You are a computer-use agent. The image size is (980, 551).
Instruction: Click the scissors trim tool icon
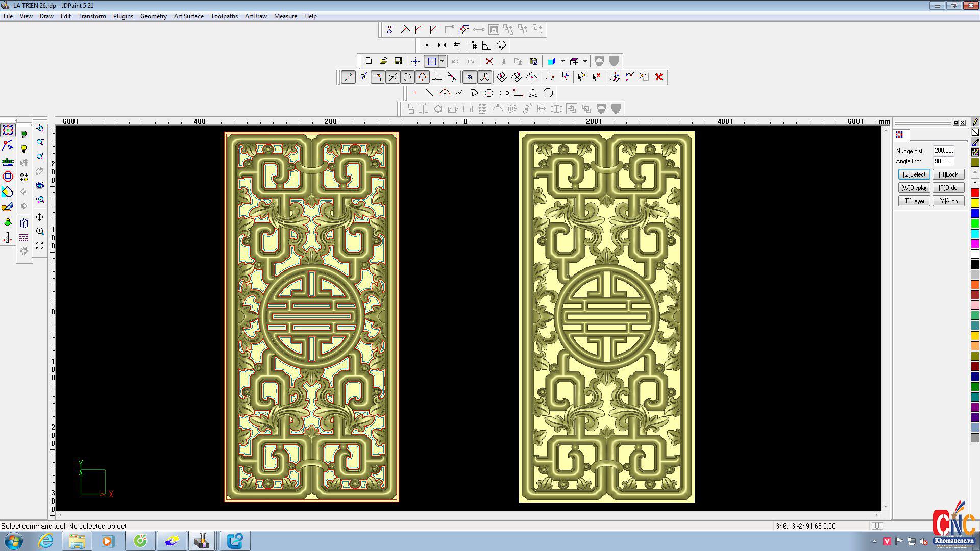pyautogui.click(x=389, y=30)
